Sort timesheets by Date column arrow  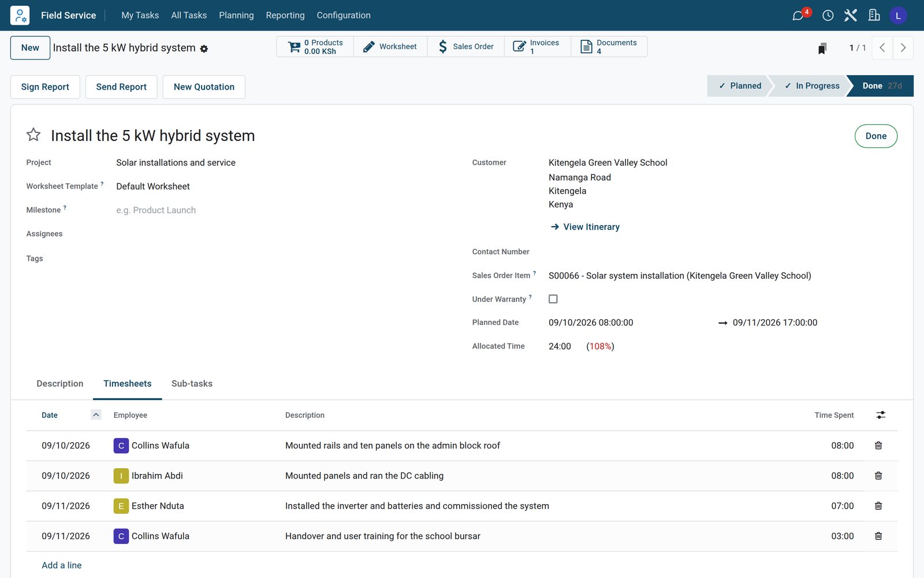(x=96, y=414)
